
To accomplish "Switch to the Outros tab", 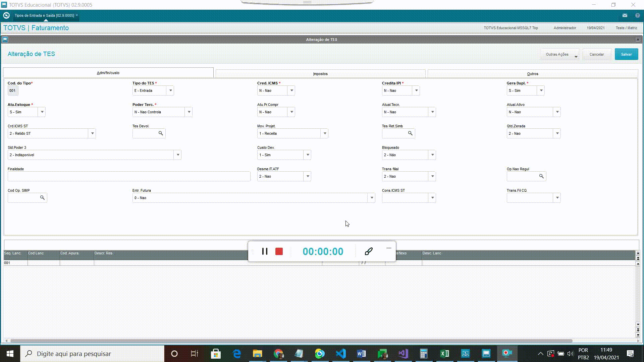I will (533, 74).
